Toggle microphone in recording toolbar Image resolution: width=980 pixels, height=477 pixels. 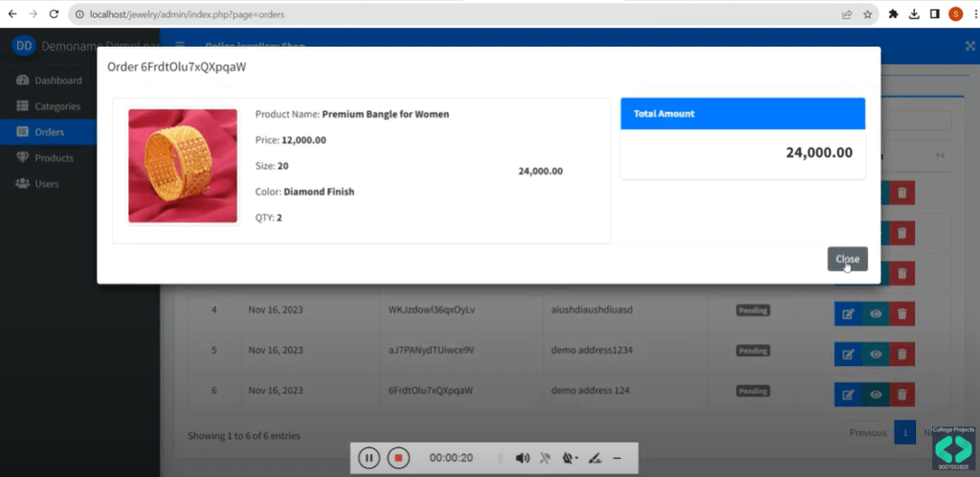pos(545,458)
